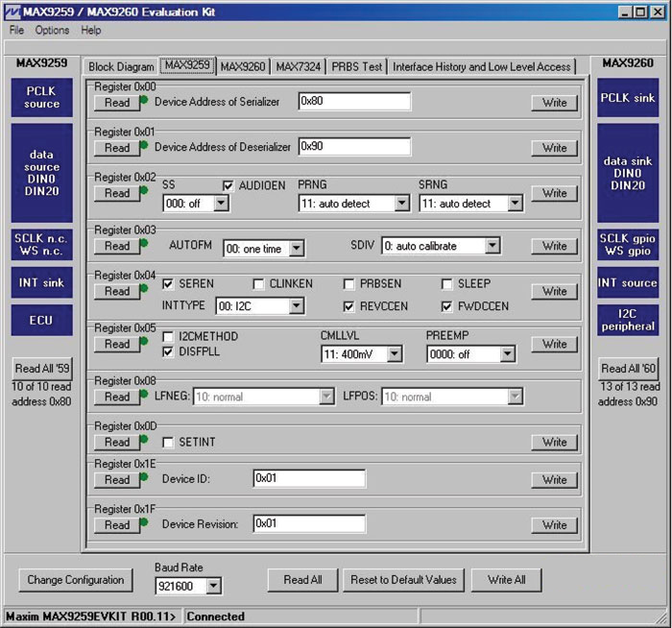Image resolution: width=672 pixels, height=628 pixels.
Task: Click Read button for Register 0x00
Action: coord(117,103)
